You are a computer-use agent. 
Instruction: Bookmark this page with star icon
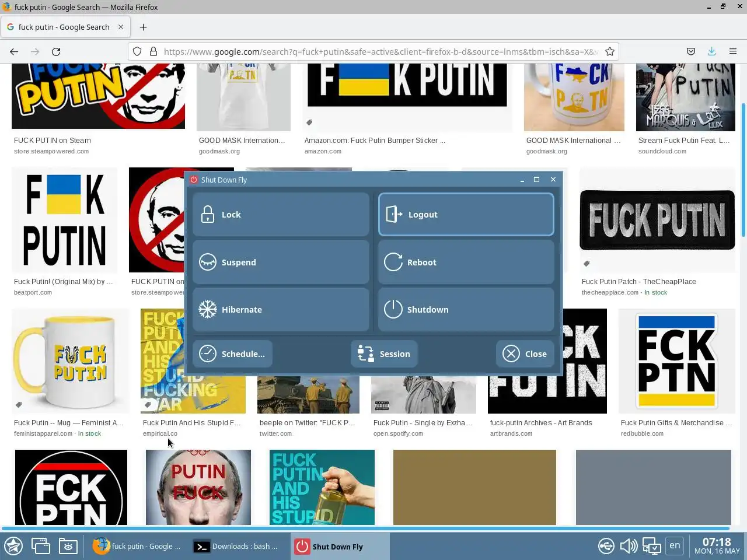point(610,51)
